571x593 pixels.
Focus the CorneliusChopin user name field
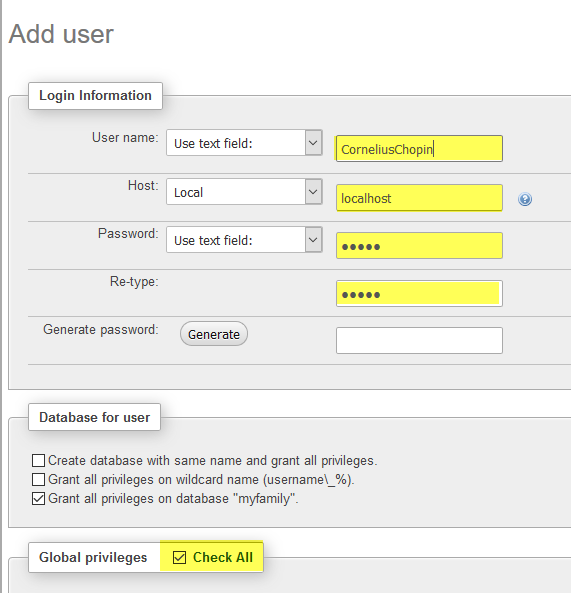(x=419, y=149)
